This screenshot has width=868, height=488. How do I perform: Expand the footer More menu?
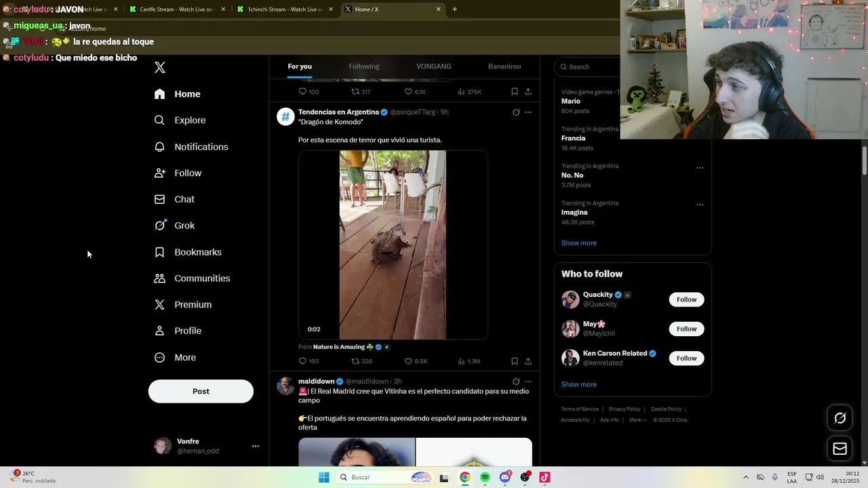(x=637, y=420)
